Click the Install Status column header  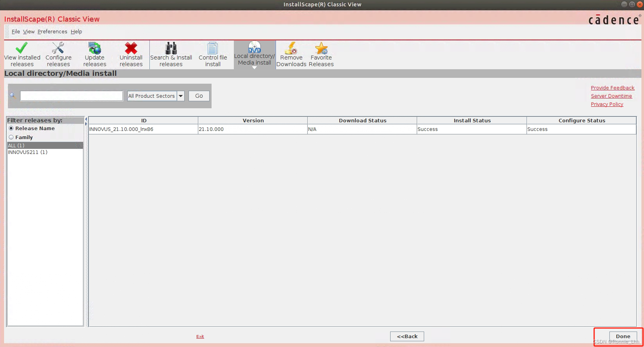[472, 121]
